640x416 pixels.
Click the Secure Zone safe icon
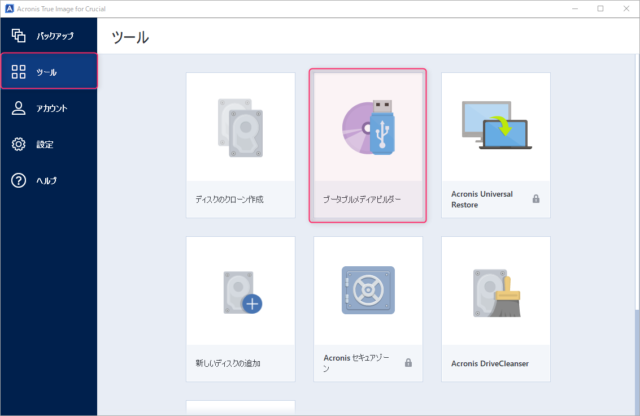[x=368, y=290]
